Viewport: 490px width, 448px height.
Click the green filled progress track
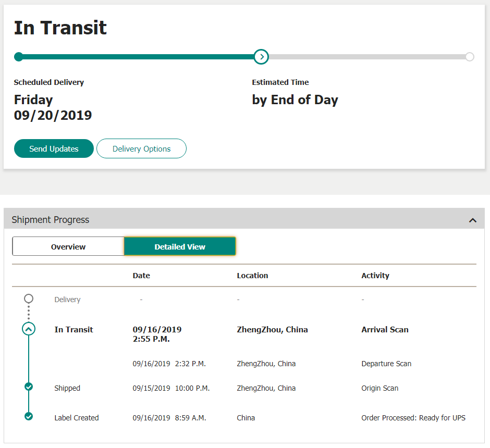click(x=136, y=57)
